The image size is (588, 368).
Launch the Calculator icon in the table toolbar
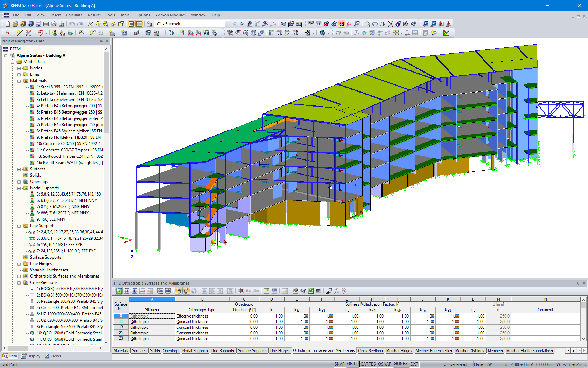[318, 291]
